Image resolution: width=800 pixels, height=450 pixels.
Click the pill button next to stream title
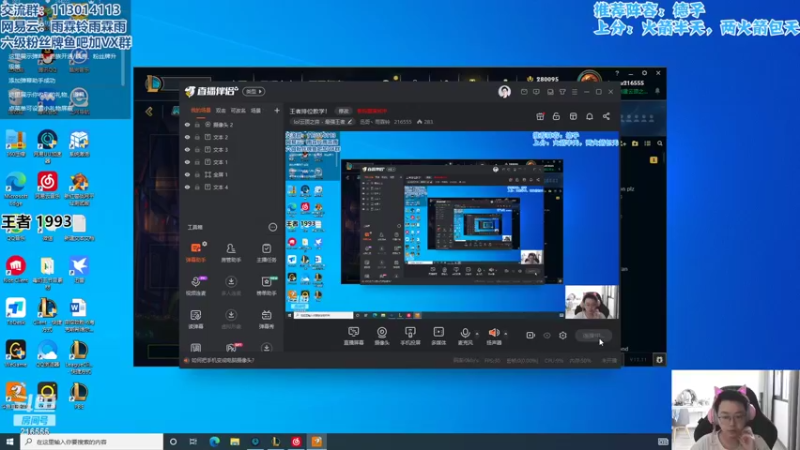click(343, 111)
